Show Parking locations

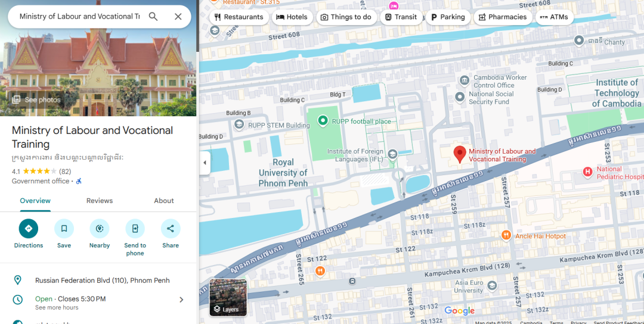pyautogui.click(x=448, y=17)
